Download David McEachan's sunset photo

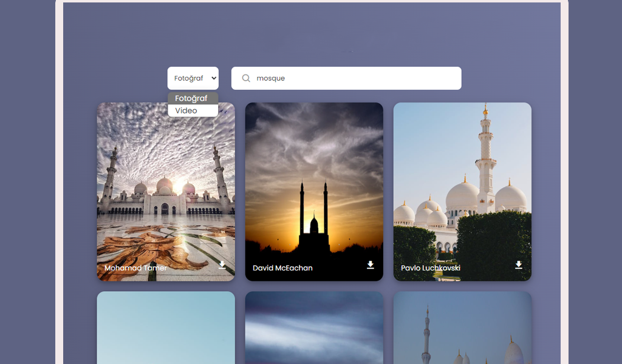371,265
